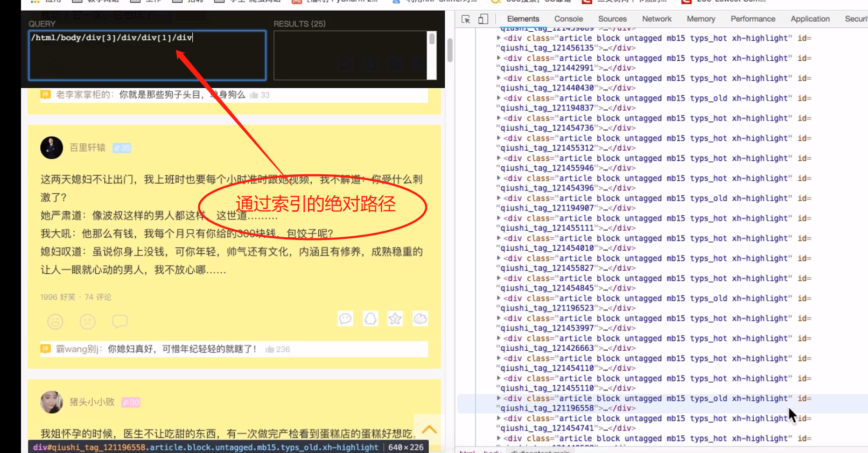Click the 640 × 226 size in tooltip

click(406, 447)
